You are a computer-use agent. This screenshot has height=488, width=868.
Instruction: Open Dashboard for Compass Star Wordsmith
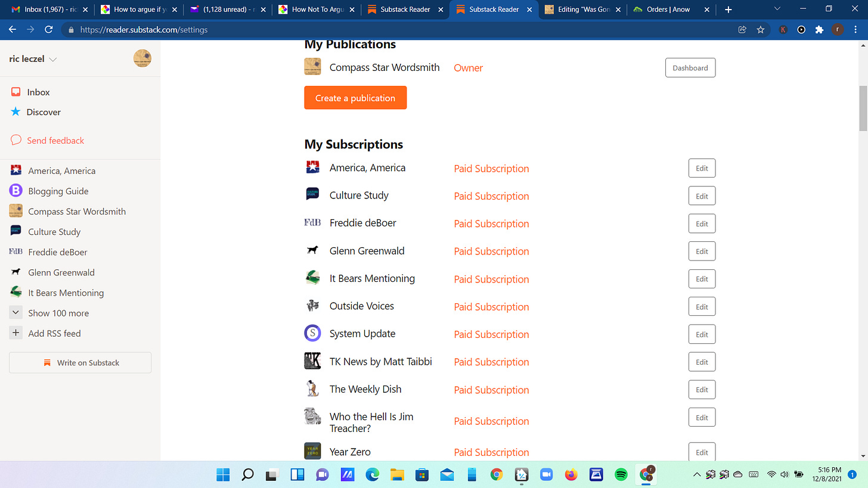click(x=690, y=68)
